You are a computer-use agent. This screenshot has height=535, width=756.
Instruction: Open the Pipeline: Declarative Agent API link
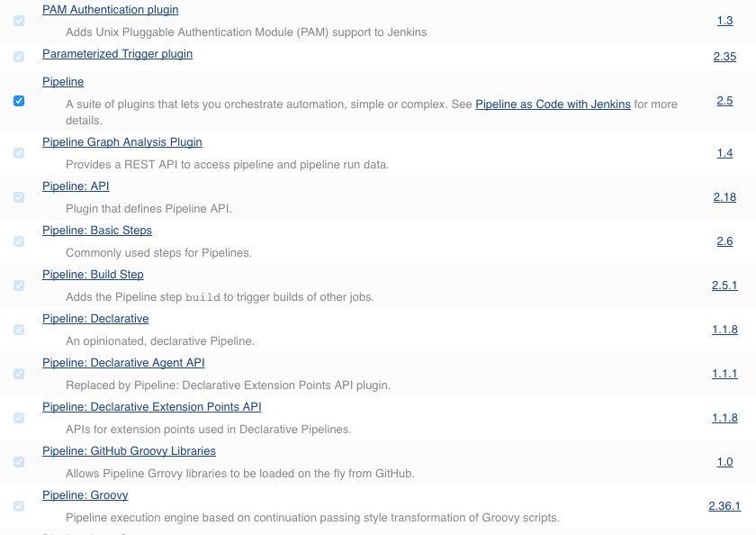coord(123,362)
